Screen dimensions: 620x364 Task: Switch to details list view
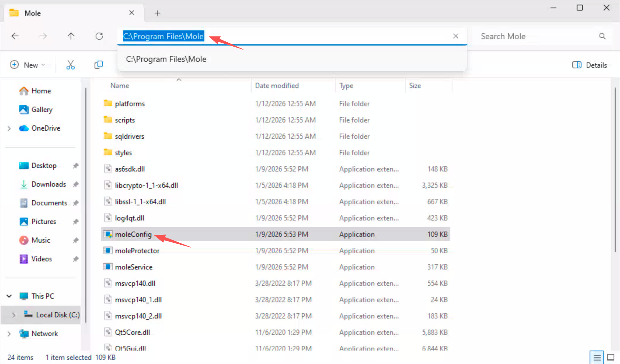(597, 357)
